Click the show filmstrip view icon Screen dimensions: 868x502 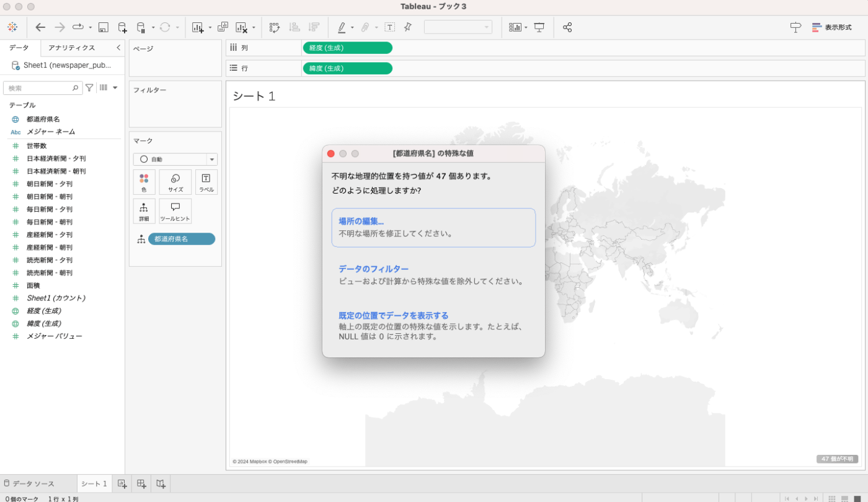click(x=844, y=498)
